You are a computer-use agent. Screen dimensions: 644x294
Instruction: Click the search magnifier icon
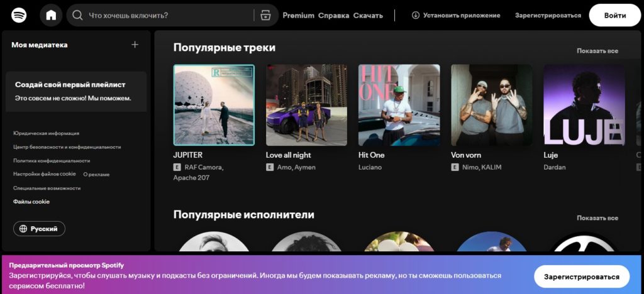pos(77,15)
